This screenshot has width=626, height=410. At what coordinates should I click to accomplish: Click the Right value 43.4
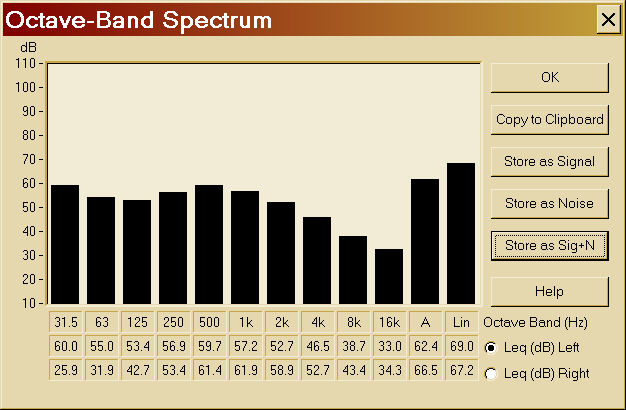point(354,370)
